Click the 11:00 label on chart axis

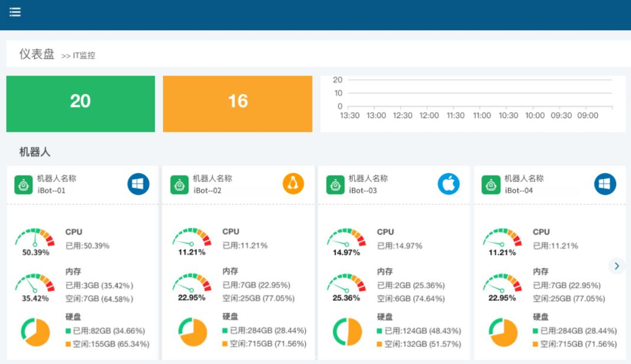coord(482,116)
